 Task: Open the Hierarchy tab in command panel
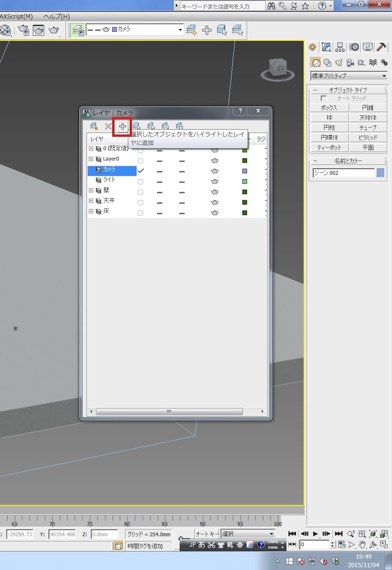pyautogui.click(x=340, y=47)
